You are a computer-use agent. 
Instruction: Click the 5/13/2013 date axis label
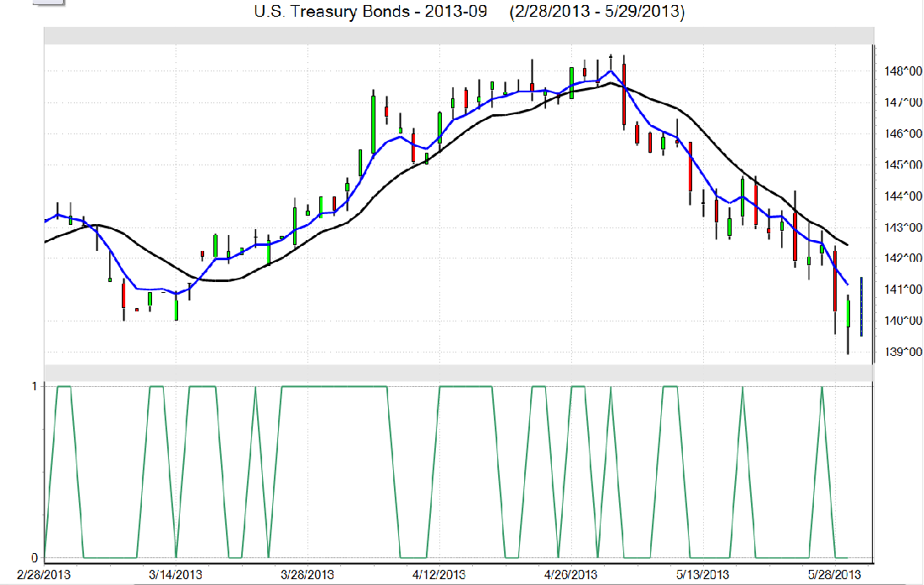pos(704,574)
